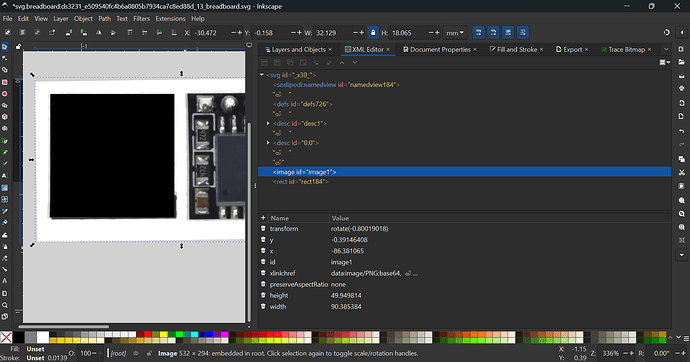Open the Extensions menu

point(170,18)
